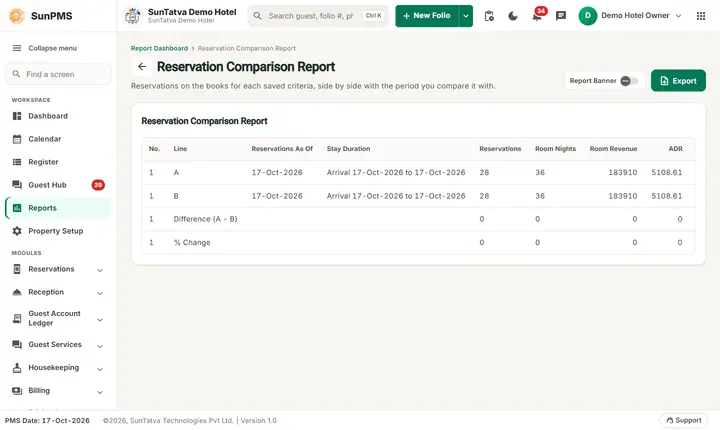Image resolution: width=720 pixels, height=430 pixels.
Task: Click the Reports sidebar icon
Action: click(17, 208)
